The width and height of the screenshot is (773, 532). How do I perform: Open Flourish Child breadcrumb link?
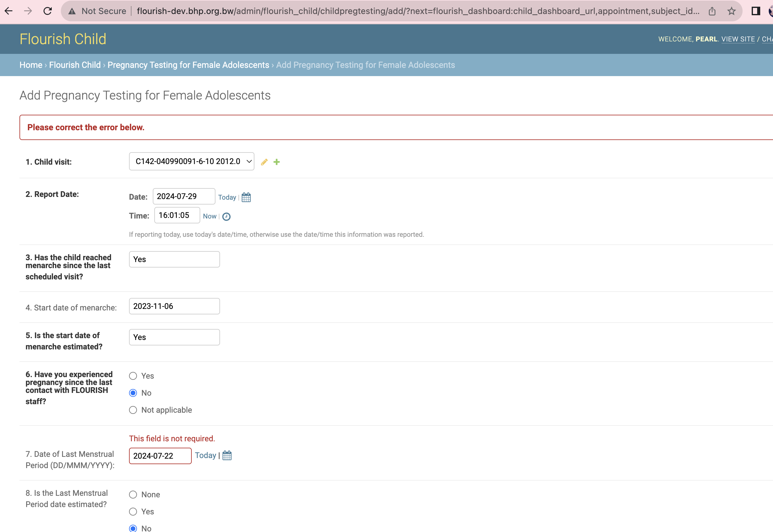[x=75, y=65]
